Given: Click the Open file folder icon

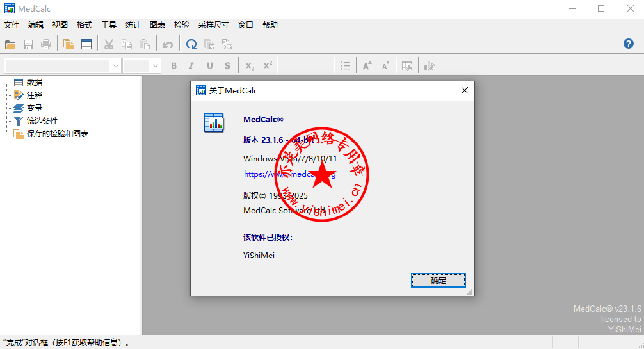Looking at the screenshot, I should [10, 44].
